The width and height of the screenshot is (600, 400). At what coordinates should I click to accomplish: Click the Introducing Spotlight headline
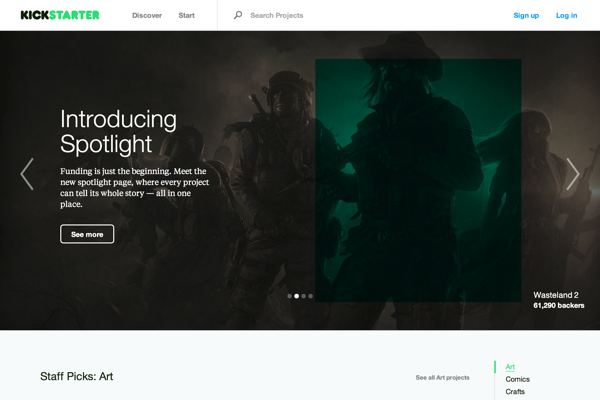(118, 131)
